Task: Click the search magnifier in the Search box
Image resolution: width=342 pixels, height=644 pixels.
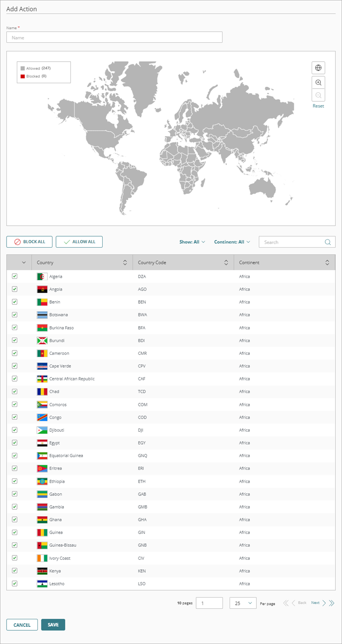Action: (x=327, y=242)
